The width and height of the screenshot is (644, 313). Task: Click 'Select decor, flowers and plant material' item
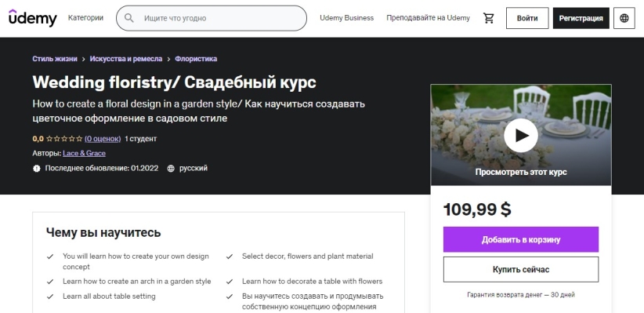pyautogui.click(x=308, y=257)
